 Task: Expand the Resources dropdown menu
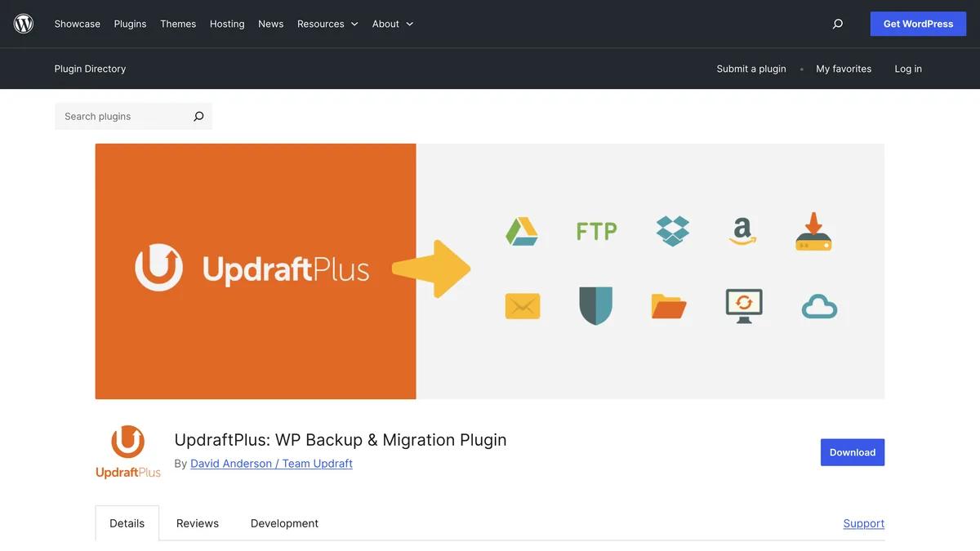[x=327, y=24]
